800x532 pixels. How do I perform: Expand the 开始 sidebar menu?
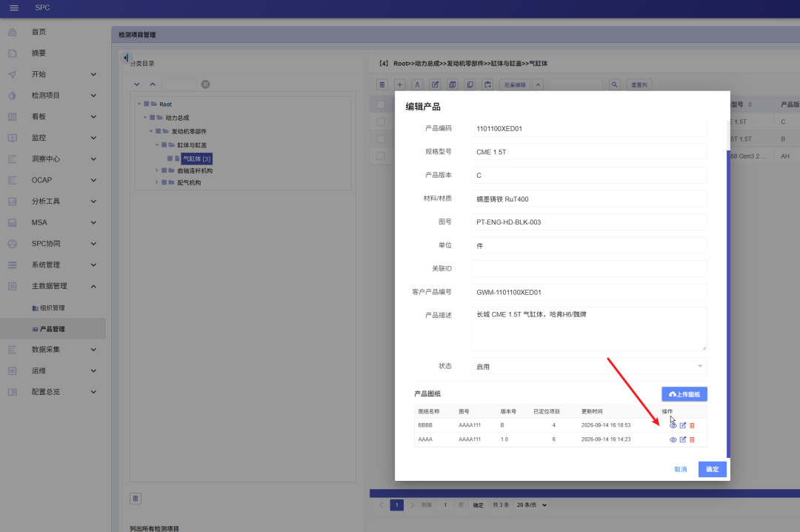(53, 74)
